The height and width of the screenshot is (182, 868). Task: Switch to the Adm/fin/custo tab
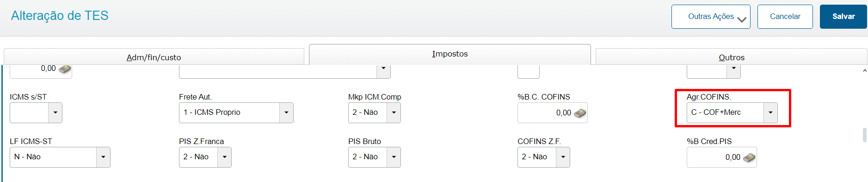tap(154, 57)
